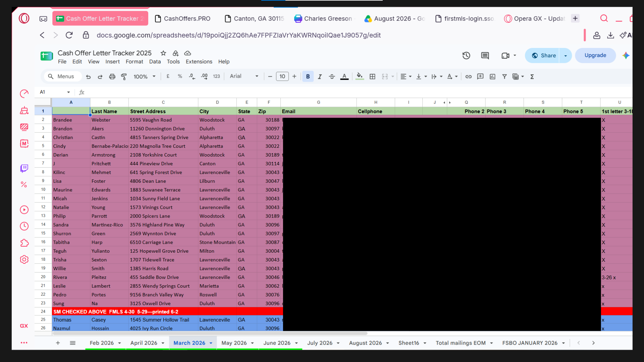Open the Data menu
This screenshot has width=644, height=362.
(x=155, y=62)
